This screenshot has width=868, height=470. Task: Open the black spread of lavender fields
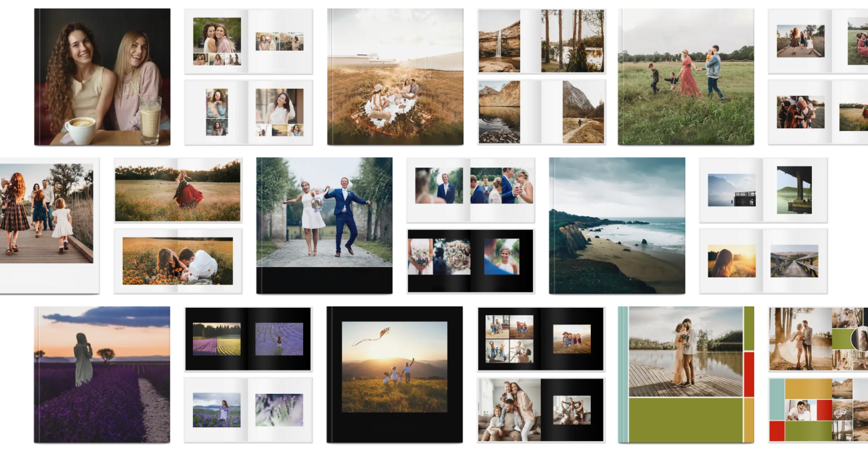[248, 339]
